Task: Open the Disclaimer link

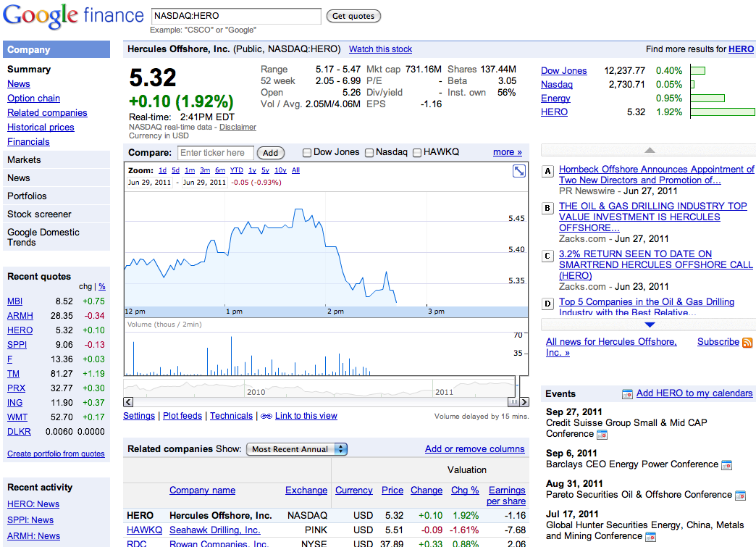Action: 238,127
